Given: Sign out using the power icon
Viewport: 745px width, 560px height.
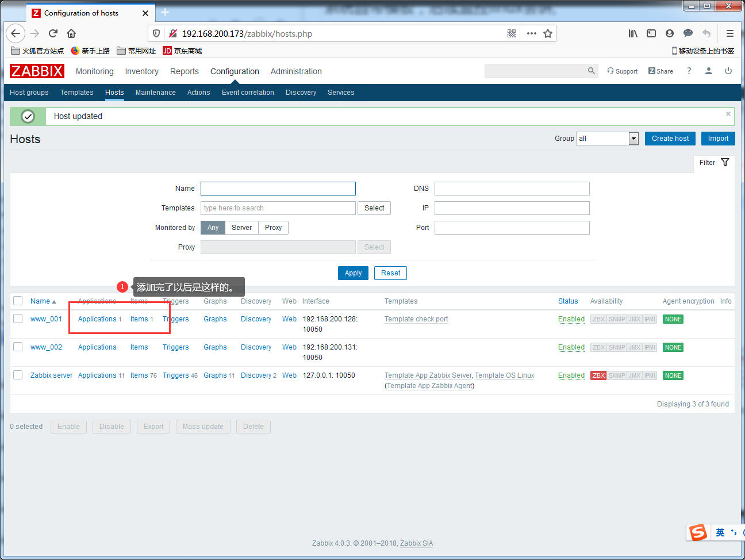Looking at the screenshot, I should pyautogui.click(x=728, y=71).
